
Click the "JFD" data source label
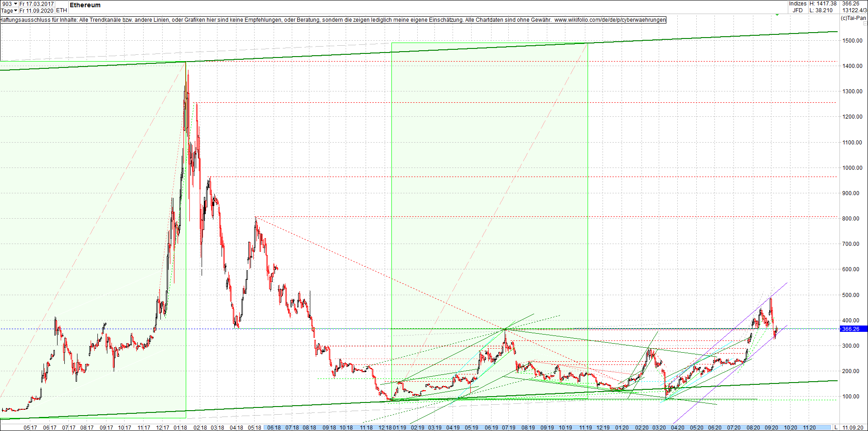[x=797, y=10]
